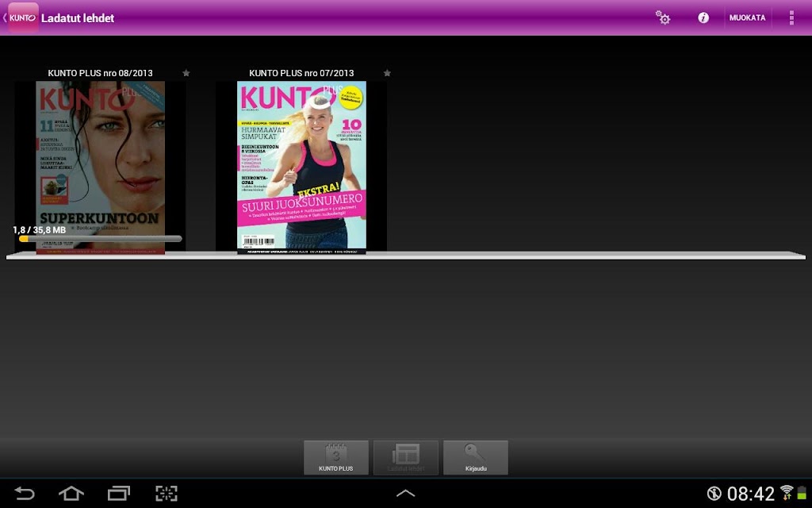Click the 'KUNTO PLUS nro 07/2013' title text

[301, 73]
